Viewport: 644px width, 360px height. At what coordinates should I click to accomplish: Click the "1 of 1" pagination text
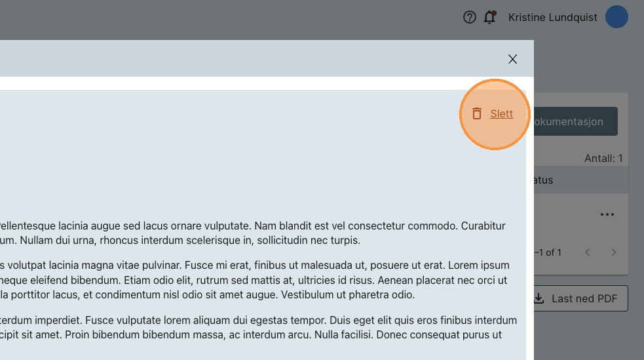548,252
